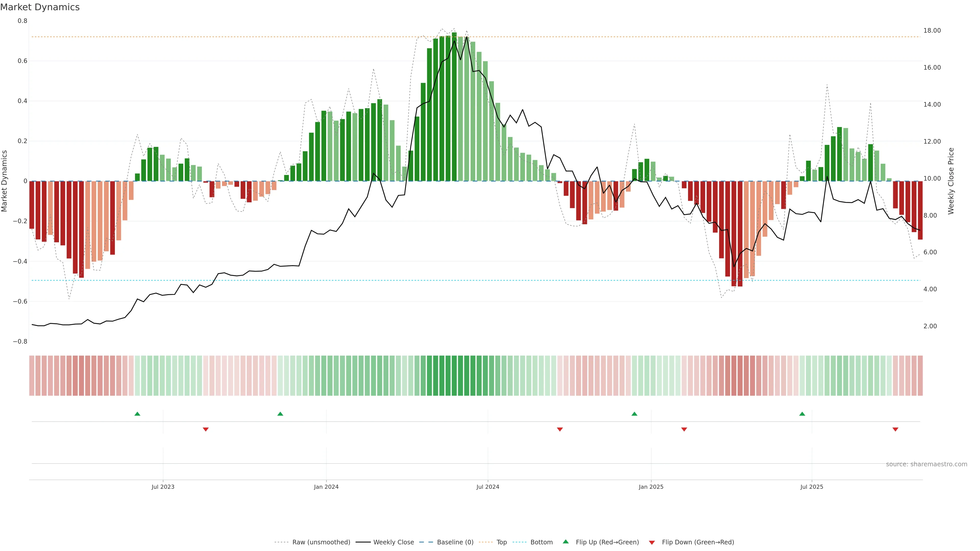Toggle the Weekly Close legend entry
Image resolution: width=980 pixels, height=551 pixels.
point(393,542)
